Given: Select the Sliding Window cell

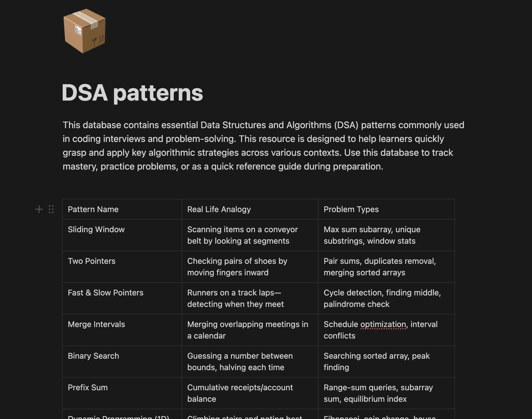Looking at the screenshot, I should [x=96, y=229].
